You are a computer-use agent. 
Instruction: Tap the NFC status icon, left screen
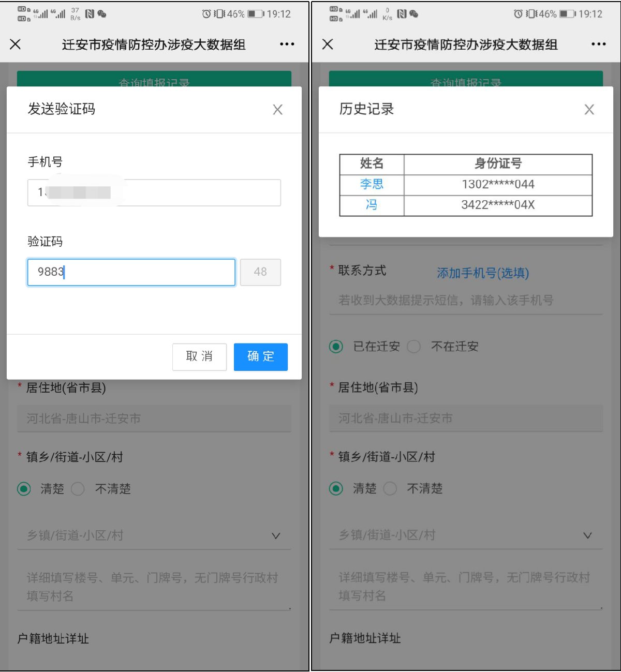[90, 14]
